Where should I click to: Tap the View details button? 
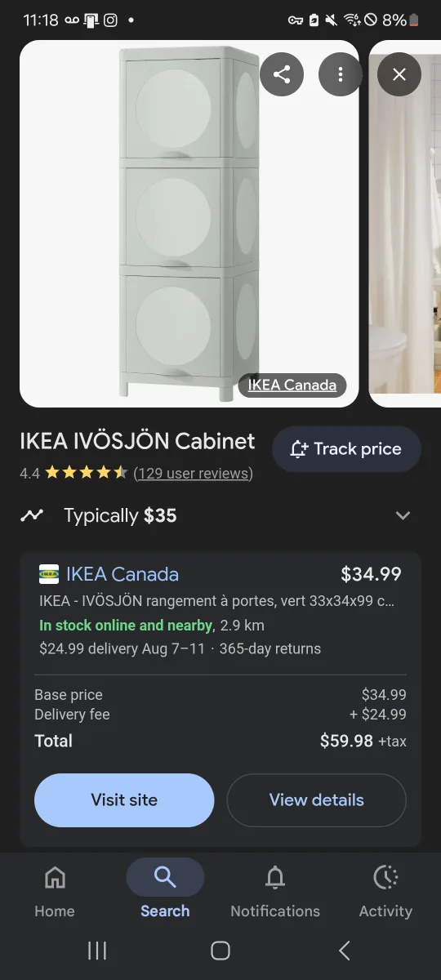(316, 800)
